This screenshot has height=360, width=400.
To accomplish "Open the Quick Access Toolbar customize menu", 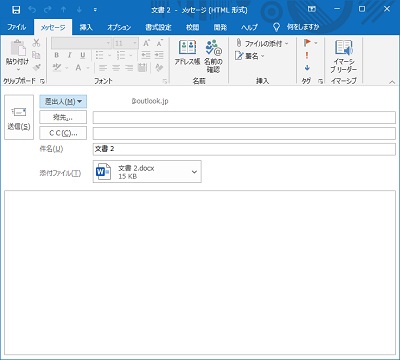I will pyautogui.click(x=95, y=10).
